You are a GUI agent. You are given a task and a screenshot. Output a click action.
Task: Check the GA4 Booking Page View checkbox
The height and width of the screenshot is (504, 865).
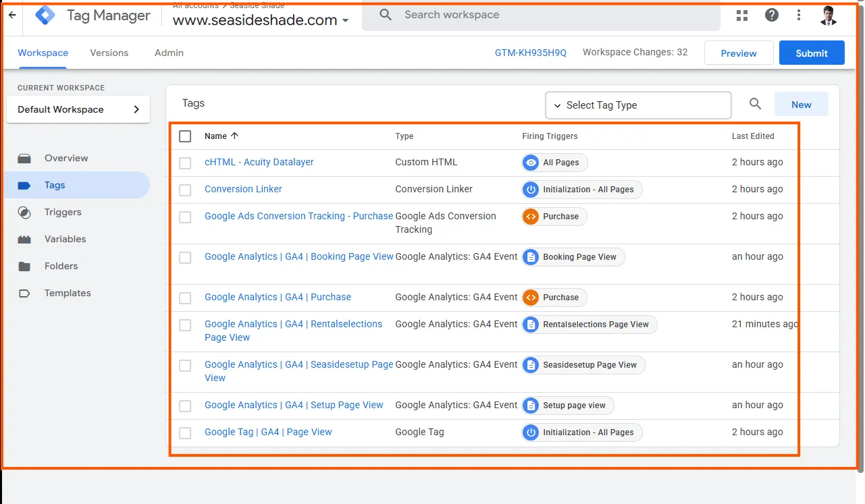(185, 258)
